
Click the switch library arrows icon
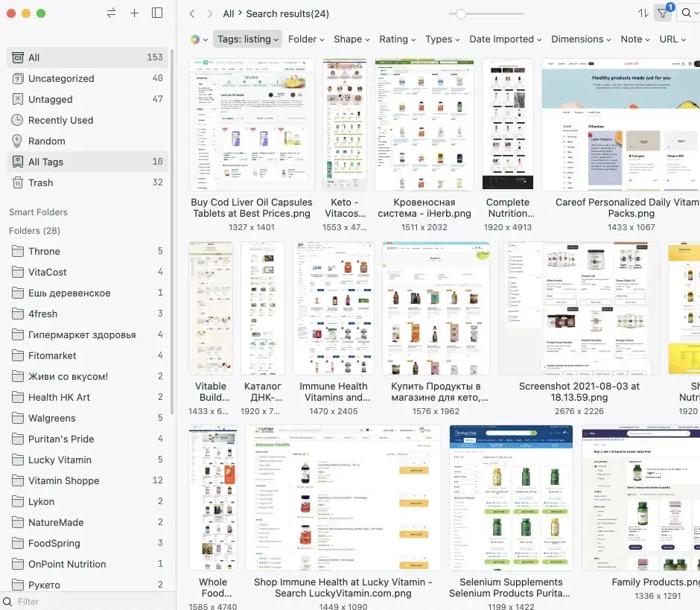coord(112,13)
